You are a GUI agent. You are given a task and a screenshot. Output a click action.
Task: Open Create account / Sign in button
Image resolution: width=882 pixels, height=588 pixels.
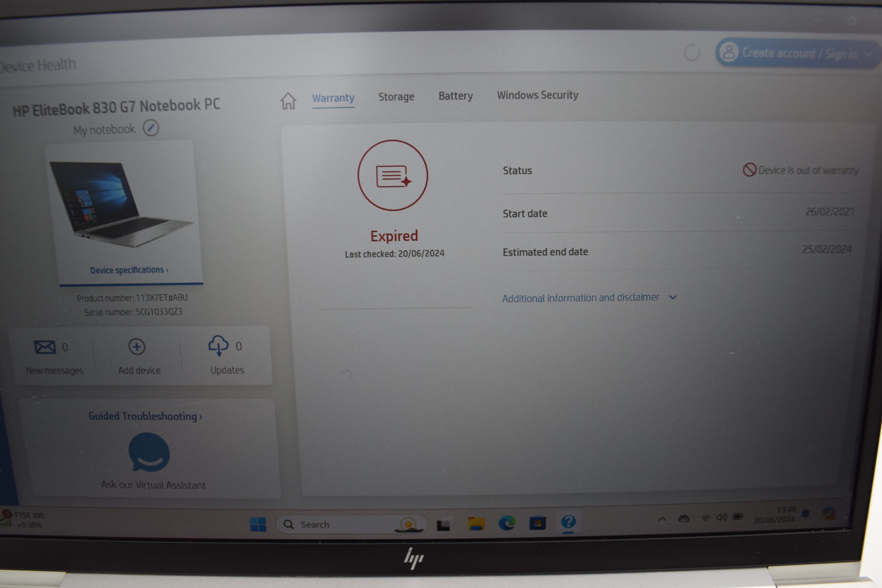click(x=798, y=54)
